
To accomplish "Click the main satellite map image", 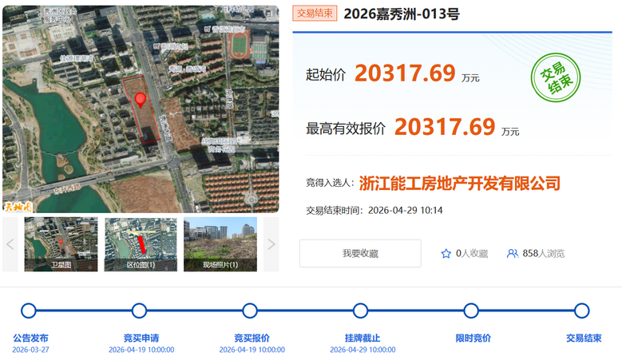I will pos(141,109).
